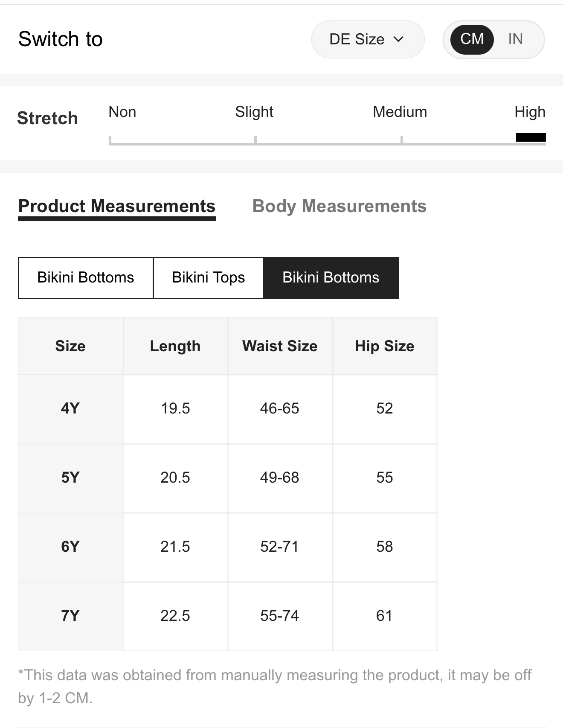The width and height of the screenshot is (563, 728).
Task: Open the Body Measurements tab
Action: (x=339, y=207)
